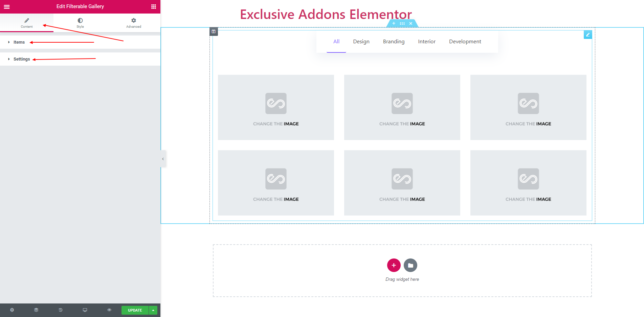The width and height of the screenshot is (644, 317).
Task: Click the bottom-right gallery placeholder image
Action: click(528, 183)
